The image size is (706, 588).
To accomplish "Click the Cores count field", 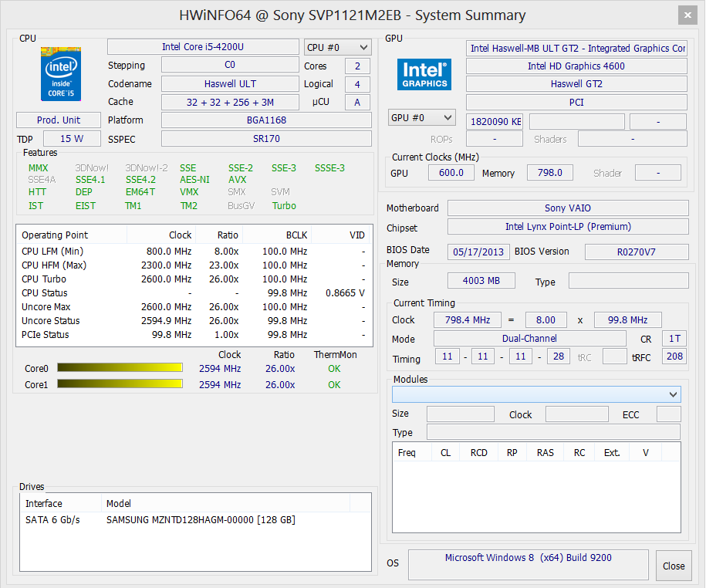I will click(357, 66).
